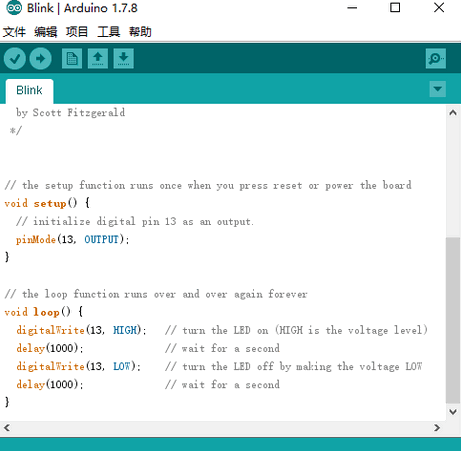Click the vertical scrollbar down arrow

pos(453,412)
